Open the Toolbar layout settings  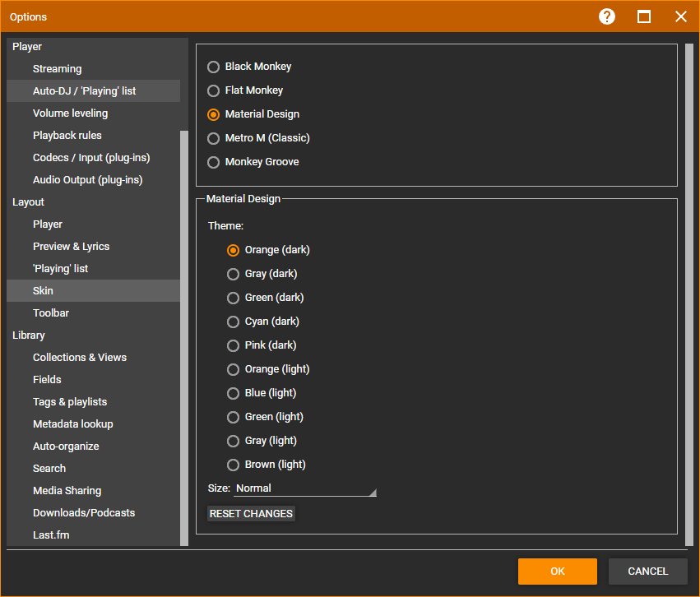(51, 313)
